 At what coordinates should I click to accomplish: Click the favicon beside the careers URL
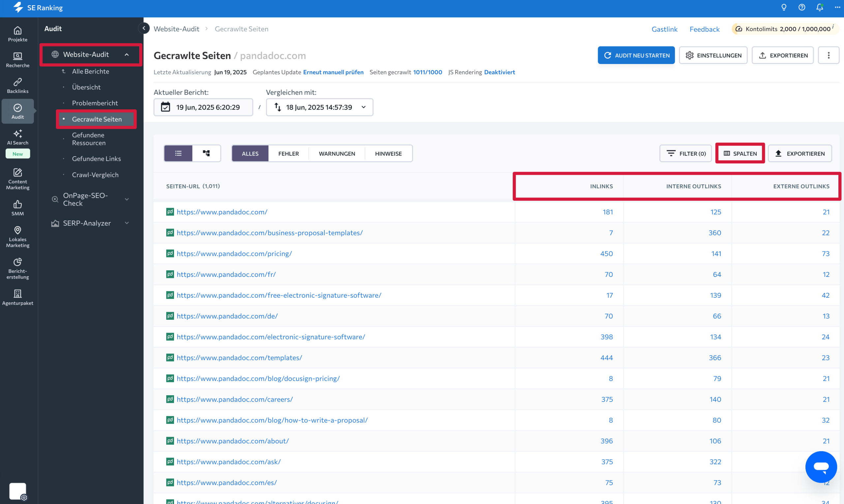(x=170, y=399)
